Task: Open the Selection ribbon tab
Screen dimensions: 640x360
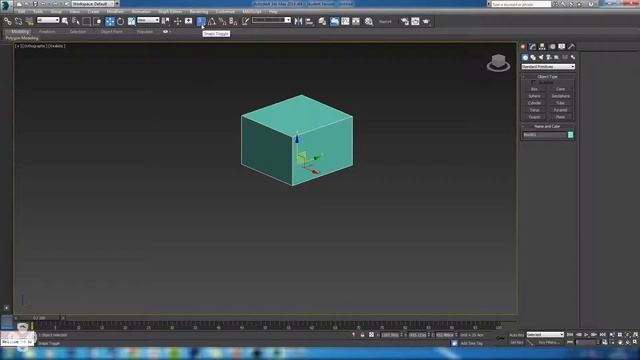Action: 78,31
